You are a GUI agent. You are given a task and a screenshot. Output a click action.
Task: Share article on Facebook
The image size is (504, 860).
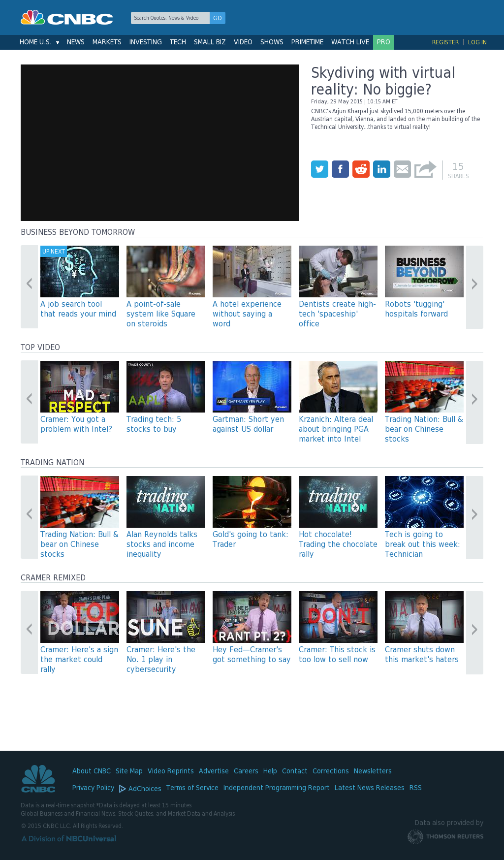340,169
